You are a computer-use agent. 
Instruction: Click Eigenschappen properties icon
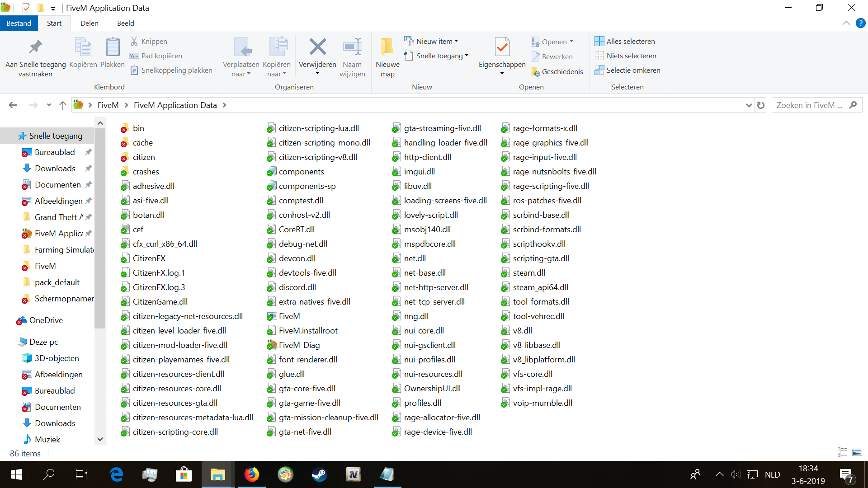pyautogui.click(x=502, y=47)
